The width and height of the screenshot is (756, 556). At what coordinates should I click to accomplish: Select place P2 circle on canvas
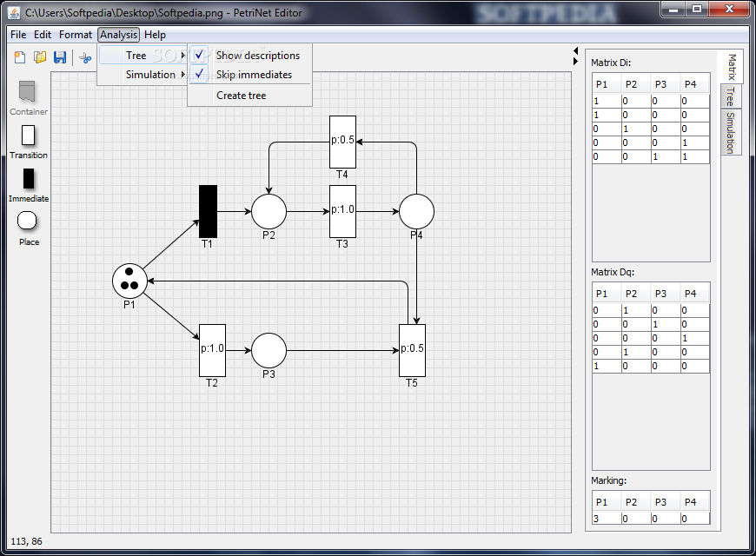(x=269, y=211)
